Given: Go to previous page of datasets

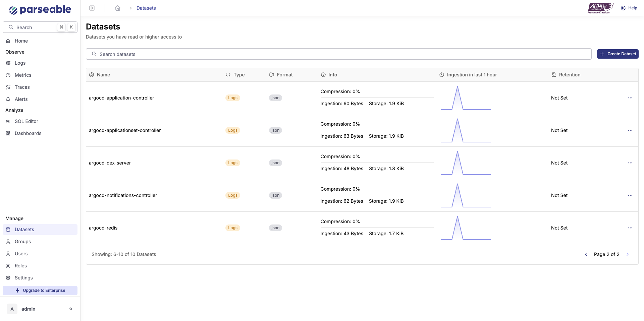Looking at the screenshot, I should (x=586, y=254).
